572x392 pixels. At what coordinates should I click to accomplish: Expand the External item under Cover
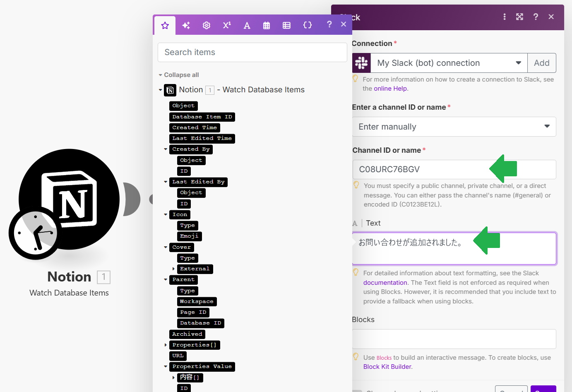pyautogui.click(x=173, y=269)
